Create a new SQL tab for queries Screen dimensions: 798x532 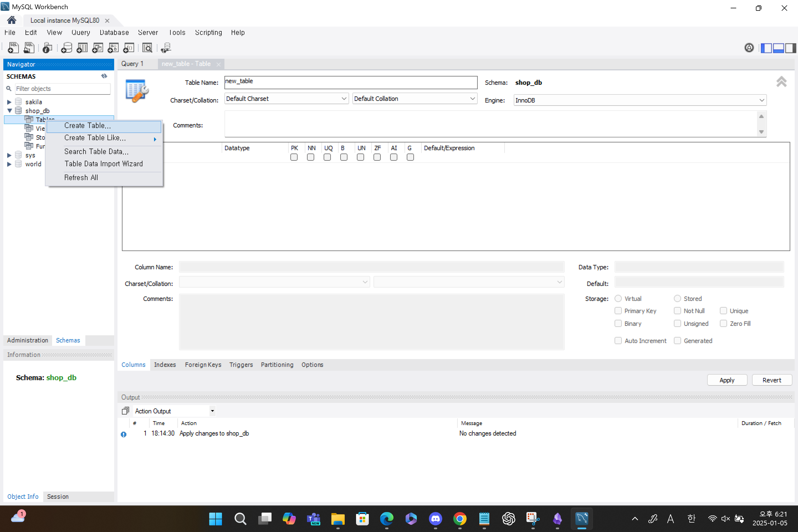pyautogui.click(x=13, y=48)
